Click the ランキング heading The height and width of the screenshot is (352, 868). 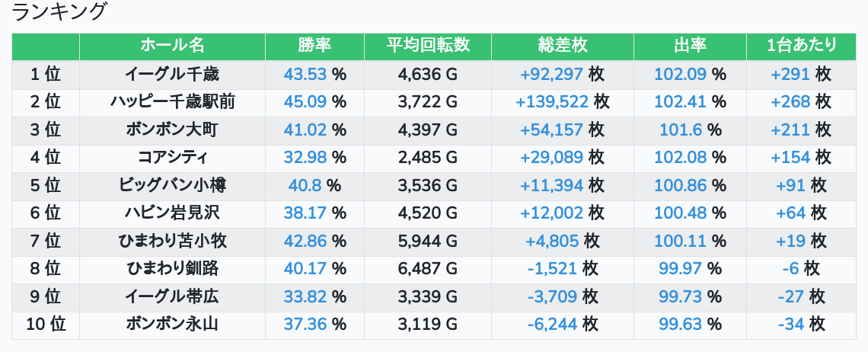[x=60, y=12]
